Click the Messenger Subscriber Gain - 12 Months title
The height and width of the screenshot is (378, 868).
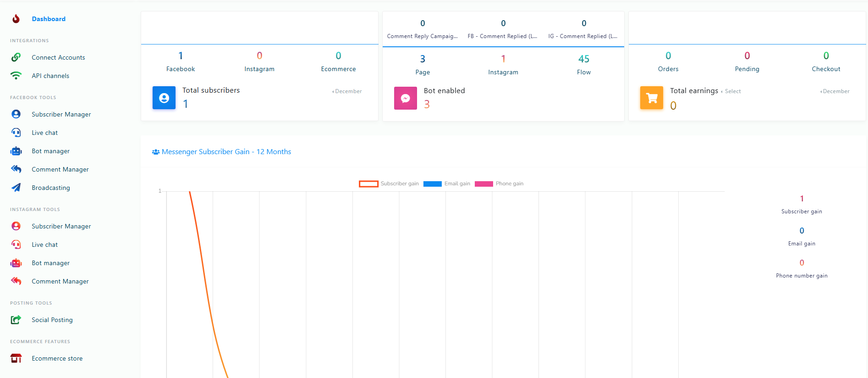point(226,152)
